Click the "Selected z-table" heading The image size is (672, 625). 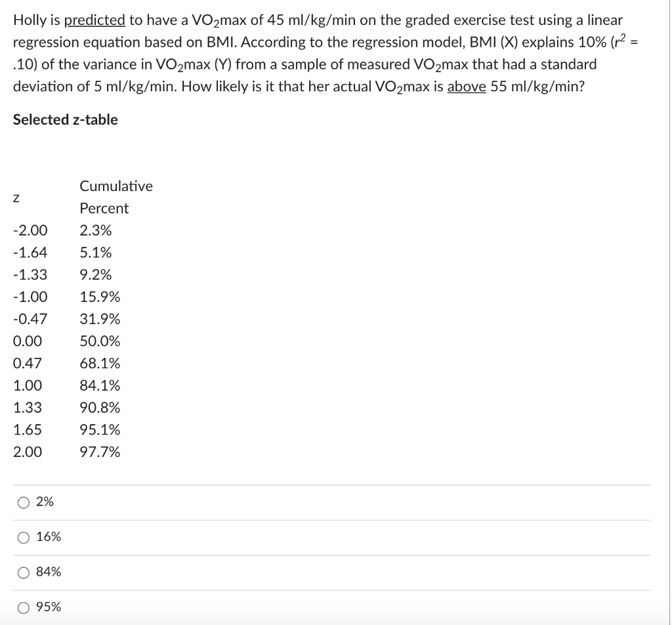click(x=65, y=119)
